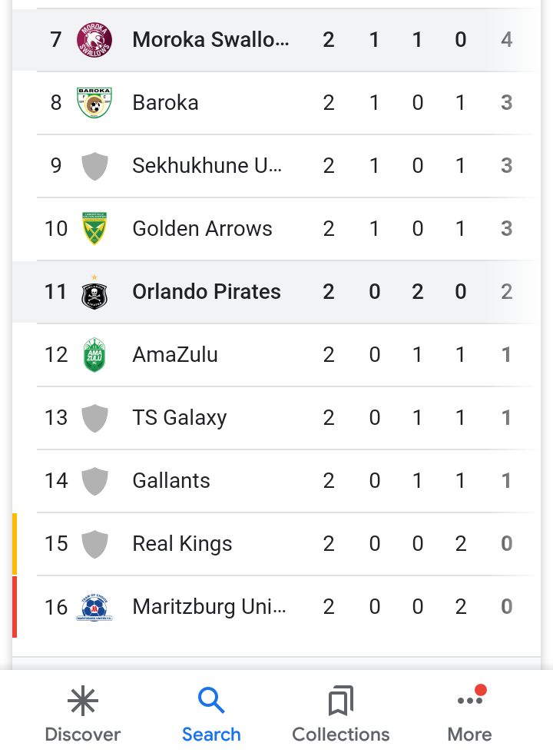Tap the Real Kings placeholder shield icon
553x756 pixels.
click(x=94, y=544)
